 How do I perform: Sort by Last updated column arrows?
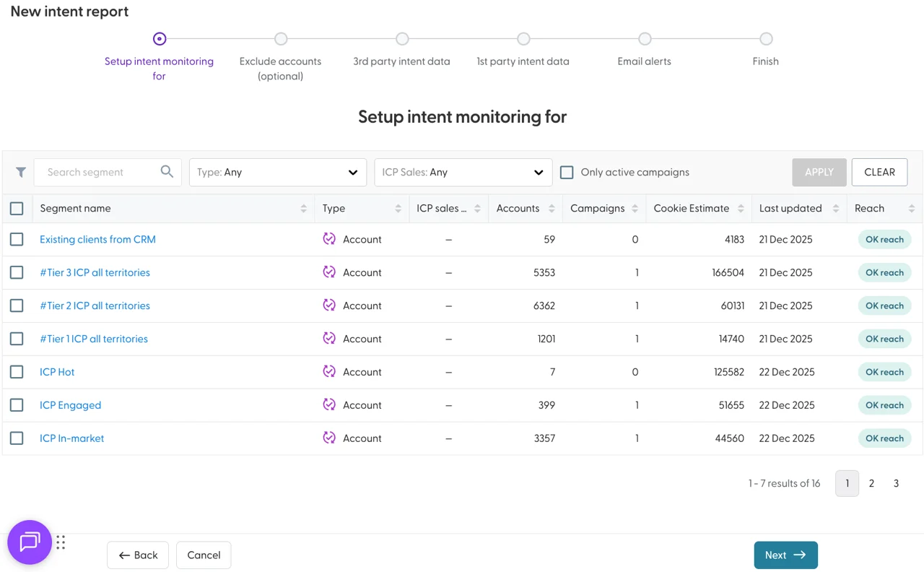pyautogui.click(x=836, y=209)
